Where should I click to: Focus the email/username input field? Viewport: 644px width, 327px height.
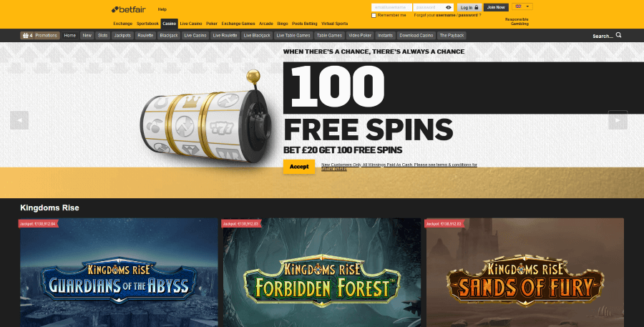391,7
